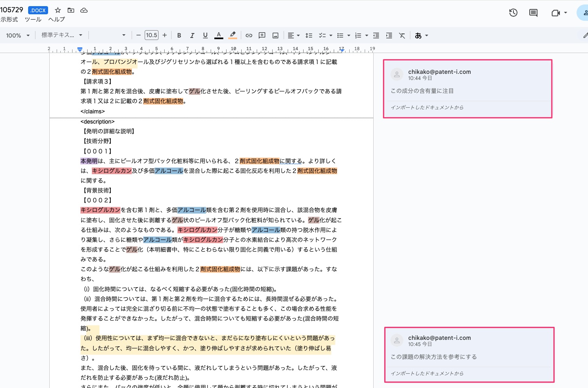Open the ヘルプ menu
The height and width of the screenshot is (388, 588).
(57, 20)
